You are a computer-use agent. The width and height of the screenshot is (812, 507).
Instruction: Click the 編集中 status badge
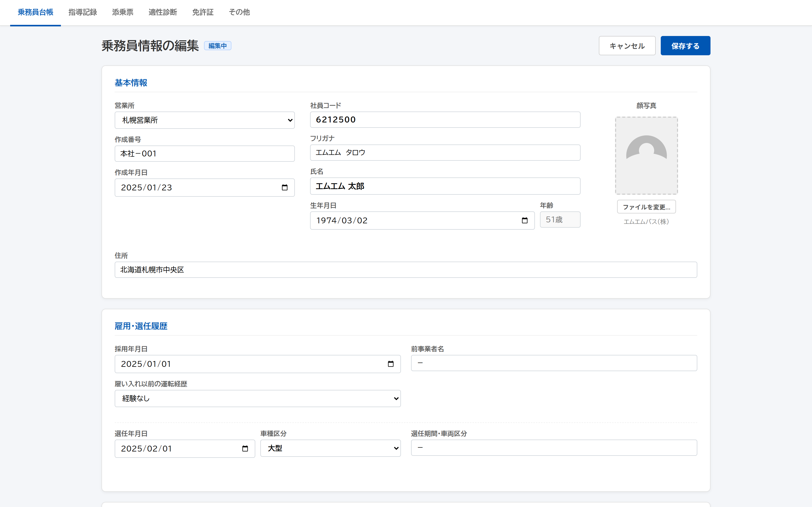click(217, 46)
